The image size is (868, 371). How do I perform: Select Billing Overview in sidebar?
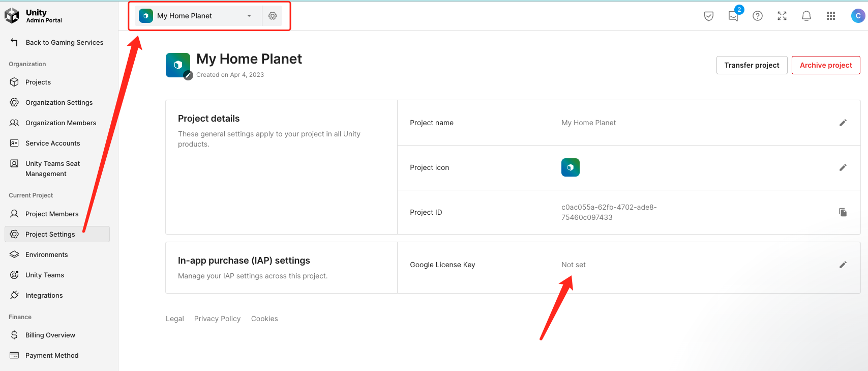point(50,335)
